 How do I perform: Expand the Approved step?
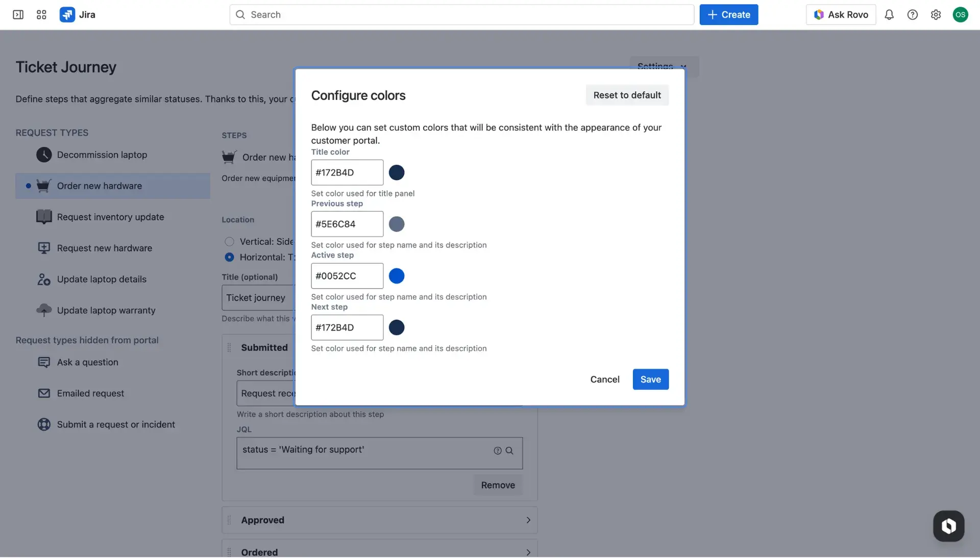pyautogui.click(x=528, y=520)
